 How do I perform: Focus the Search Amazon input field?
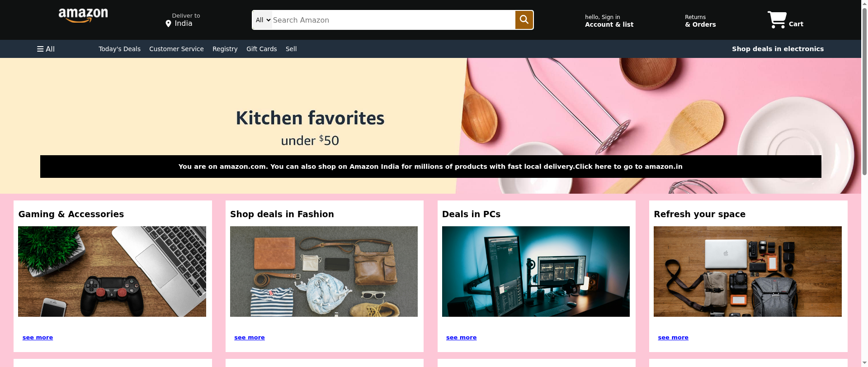click(393, 20)
